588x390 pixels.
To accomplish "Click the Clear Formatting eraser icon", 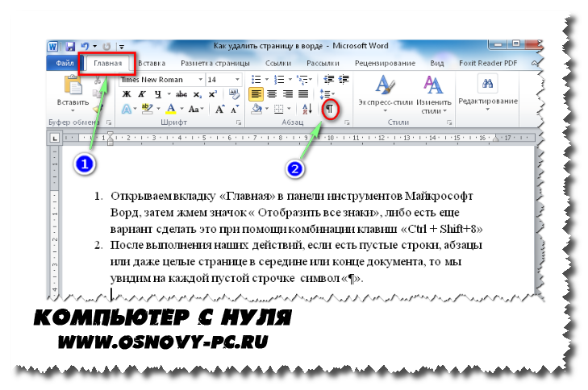I will [x=234, y=93].
